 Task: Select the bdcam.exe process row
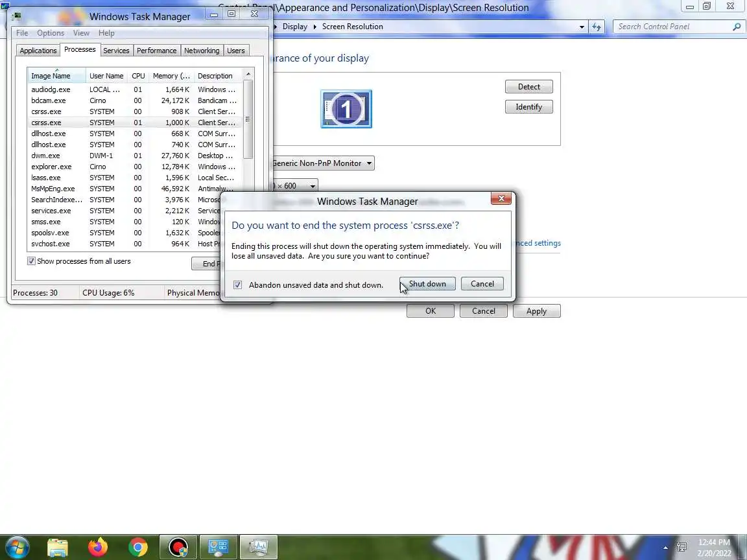(x=135, y=100)
